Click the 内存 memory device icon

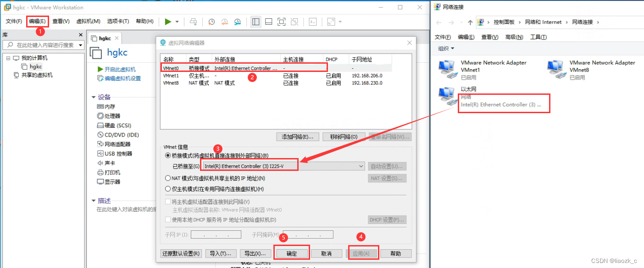[x=100, y=106]
